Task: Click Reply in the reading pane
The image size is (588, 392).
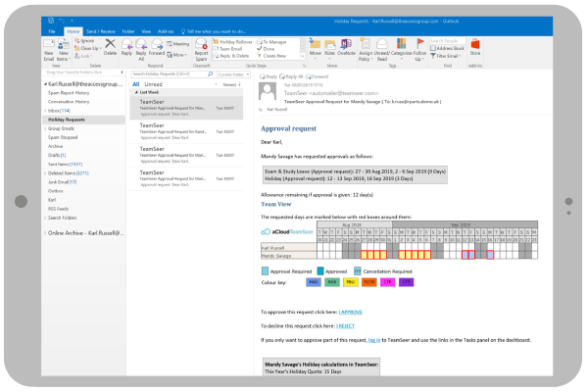Action: (x=269, y=76)
